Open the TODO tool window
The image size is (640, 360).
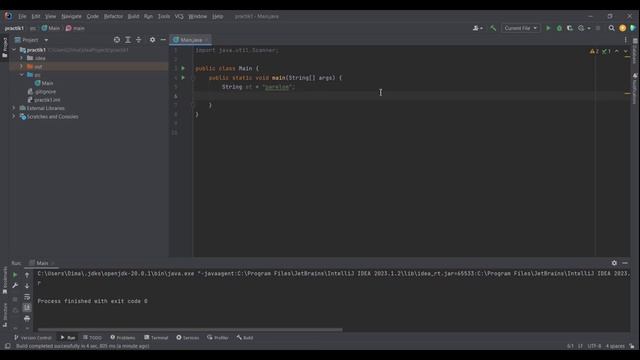pos(92,338)
